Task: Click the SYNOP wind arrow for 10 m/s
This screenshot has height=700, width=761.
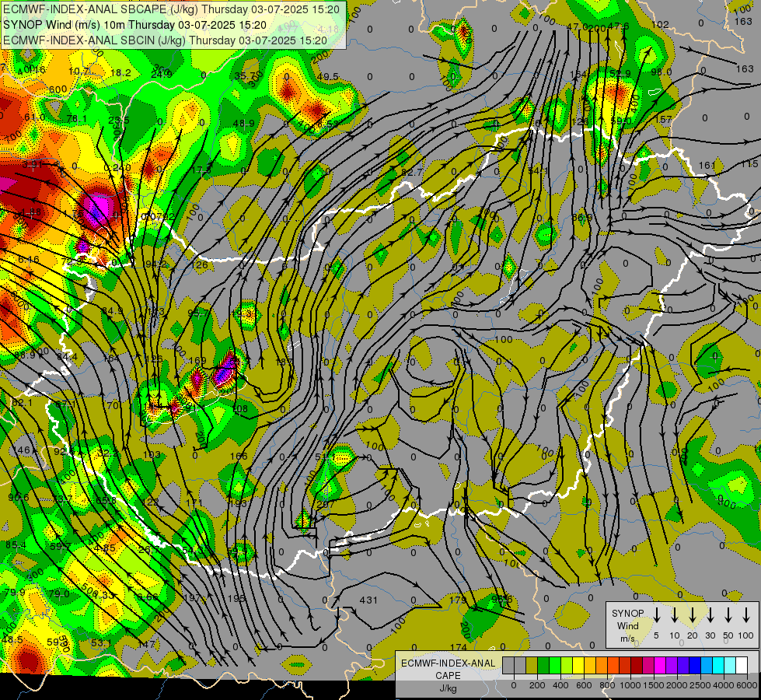Action: 674,614
